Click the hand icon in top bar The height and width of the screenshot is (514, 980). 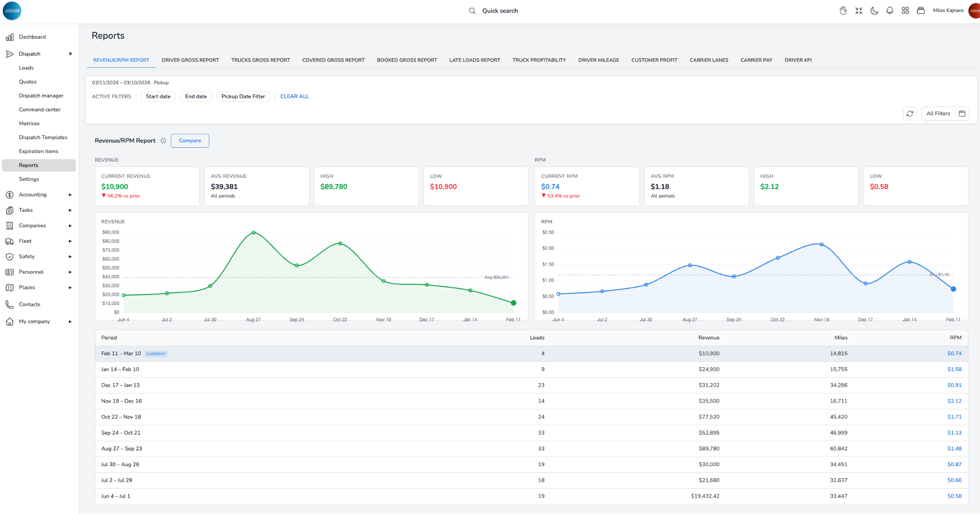[843, 11]
